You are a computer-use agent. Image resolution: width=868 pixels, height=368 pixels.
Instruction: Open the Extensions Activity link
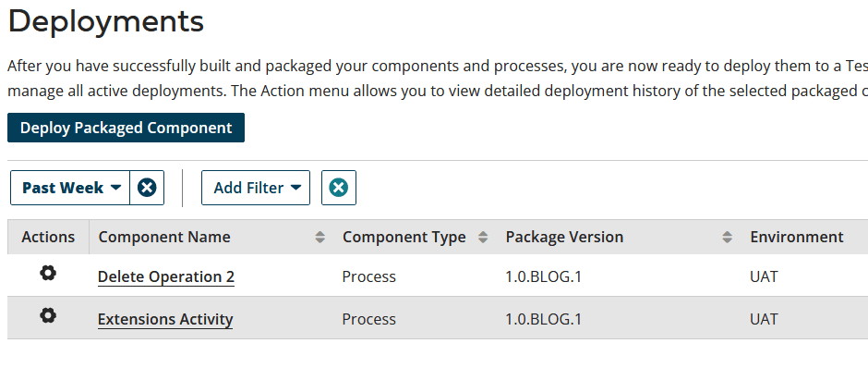(165, 319)
